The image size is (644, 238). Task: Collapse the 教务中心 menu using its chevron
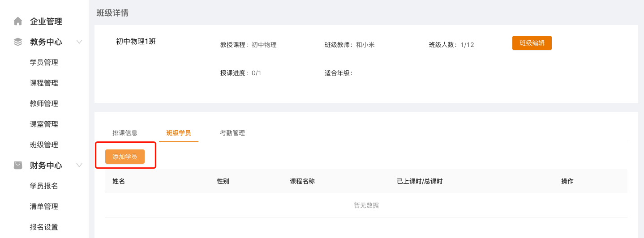coord(79,42)
